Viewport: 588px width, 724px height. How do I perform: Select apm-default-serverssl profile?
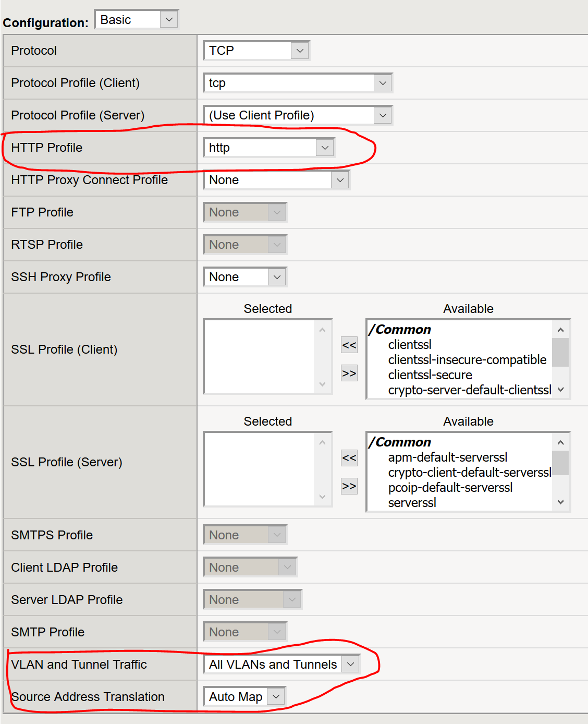[x=447, y=457]
